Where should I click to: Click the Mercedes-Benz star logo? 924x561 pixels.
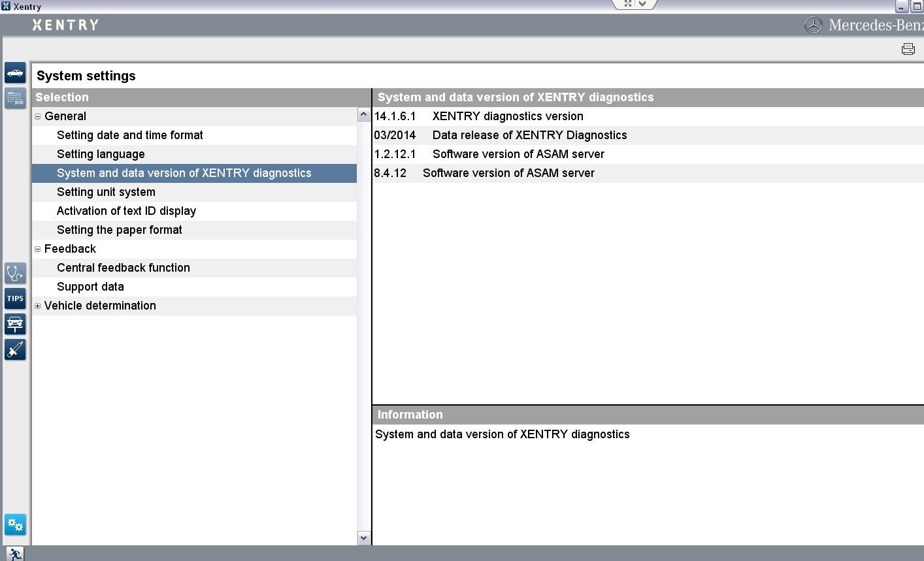813,25
